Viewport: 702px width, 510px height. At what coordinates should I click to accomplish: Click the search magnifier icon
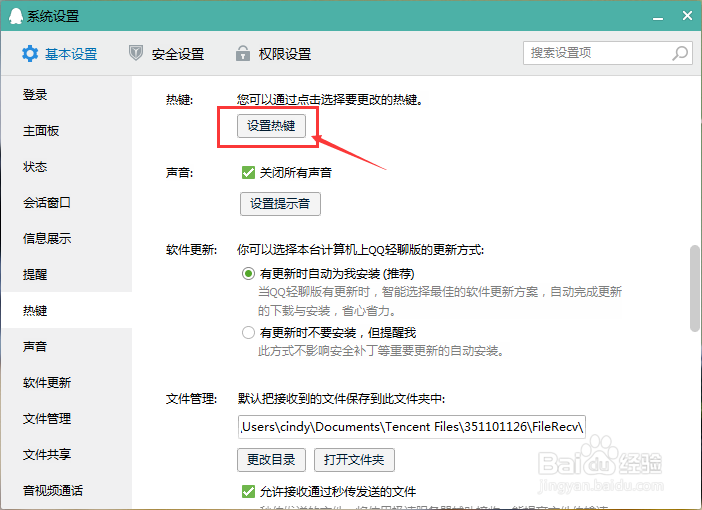tap(680, 53)
